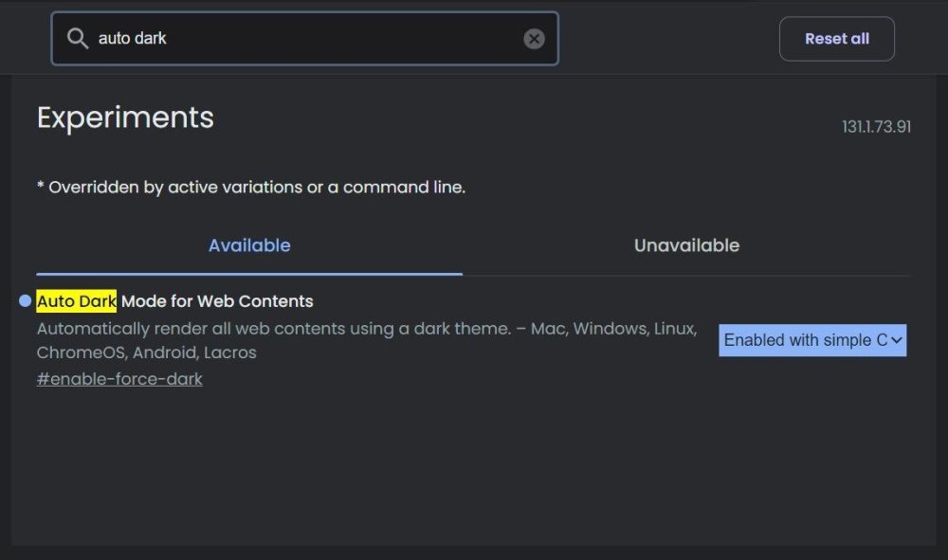This screenshot has height=560, width=948.
Task: Select a different value in the flag combo box
Action: pos(812,339)
